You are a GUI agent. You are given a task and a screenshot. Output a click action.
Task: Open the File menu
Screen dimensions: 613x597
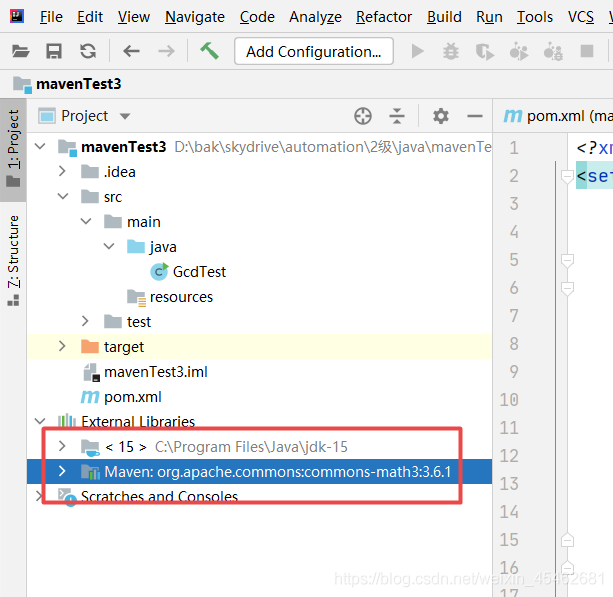tap(51, 17)
